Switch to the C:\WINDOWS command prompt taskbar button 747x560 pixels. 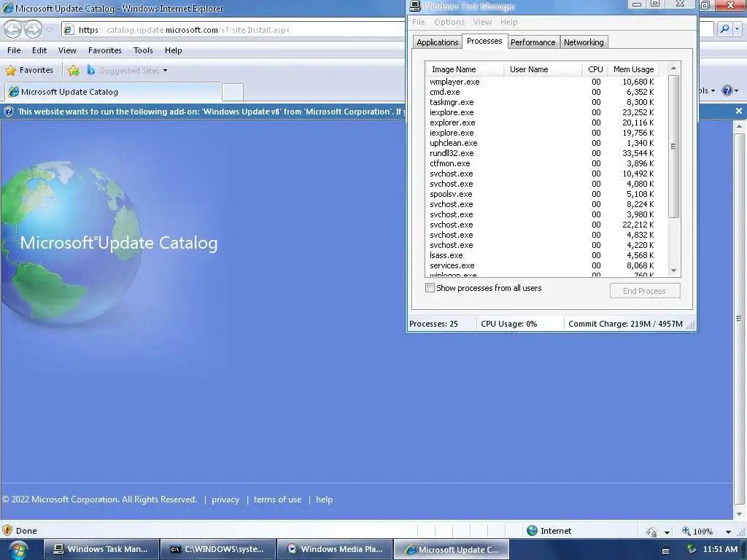click(218, 549)
